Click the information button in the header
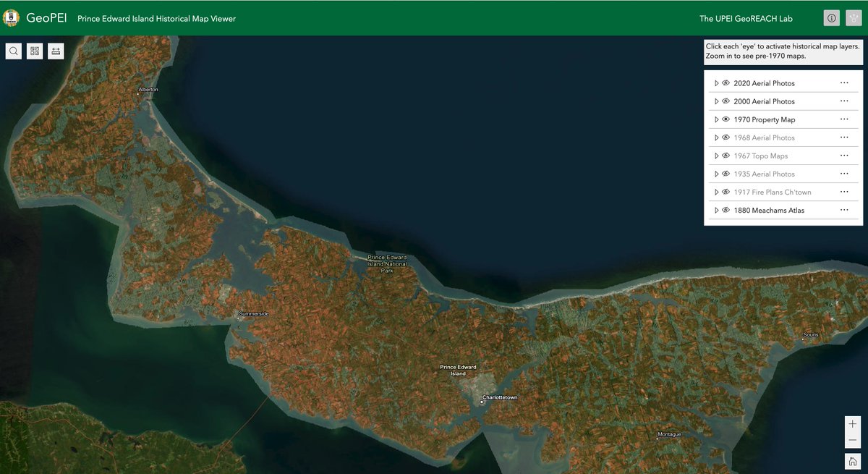 [x=831, y=17]
